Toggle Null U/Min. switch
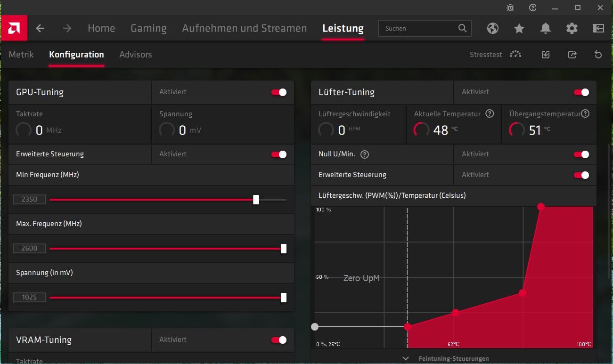 [581, 154]
